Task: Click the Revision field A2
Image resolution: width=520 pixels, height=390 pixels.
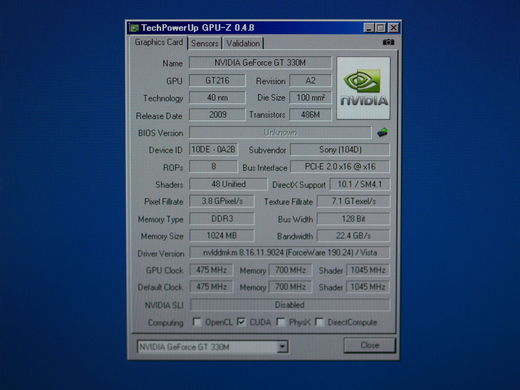Action: tap(310, 80)
